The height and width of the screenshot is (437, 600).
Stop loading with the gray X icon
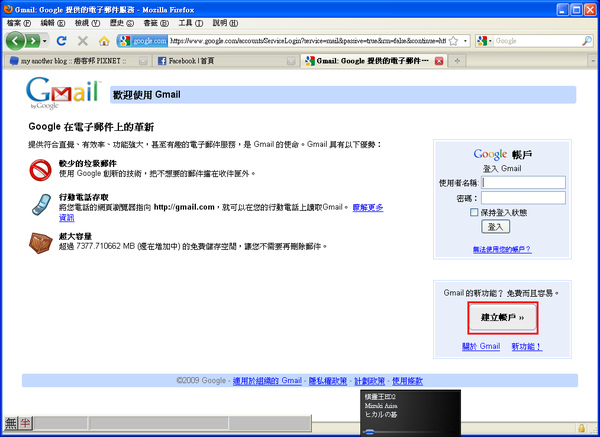(83, 41)
